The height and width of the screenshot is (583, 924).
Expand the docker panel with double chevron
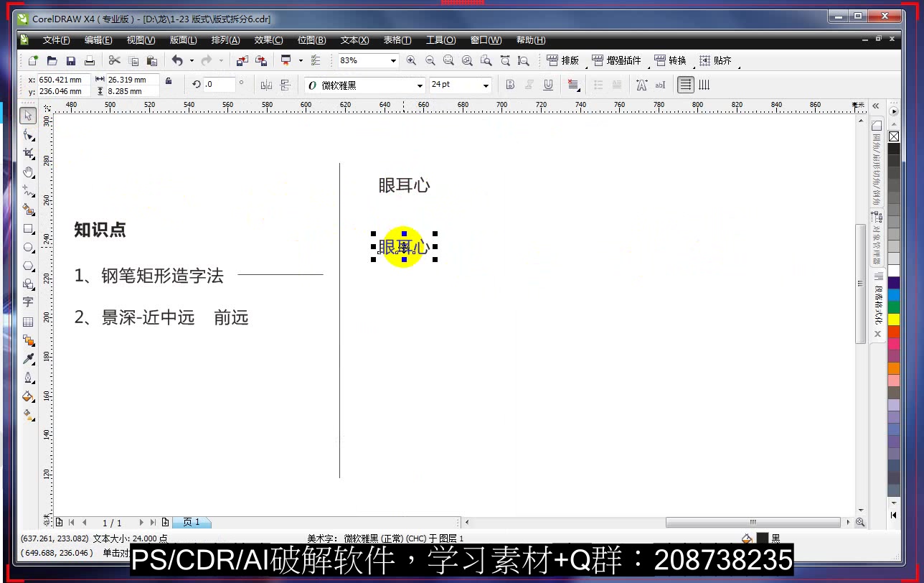875,106
